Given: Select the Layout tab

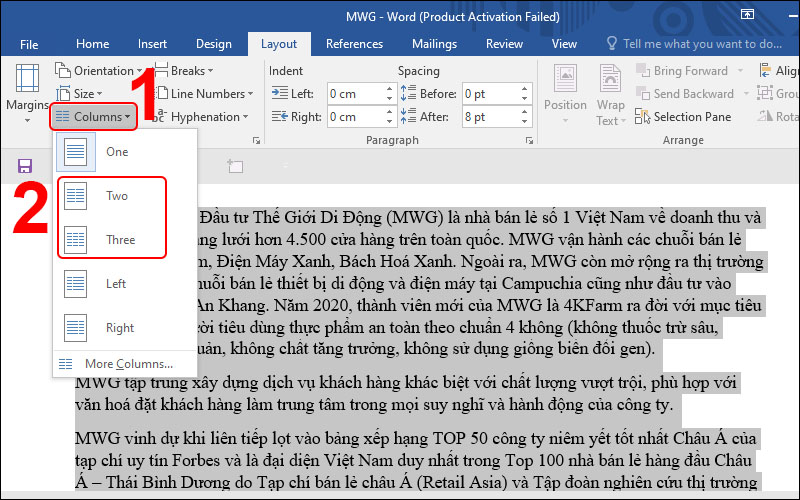Looking at the screenshot, I should (279, 44).
